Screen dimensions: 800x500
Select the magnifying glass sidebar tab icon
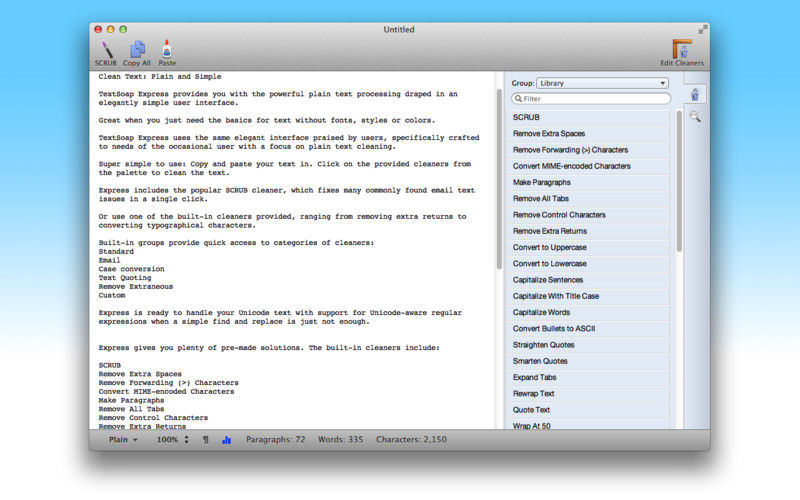tap(695, 117)
